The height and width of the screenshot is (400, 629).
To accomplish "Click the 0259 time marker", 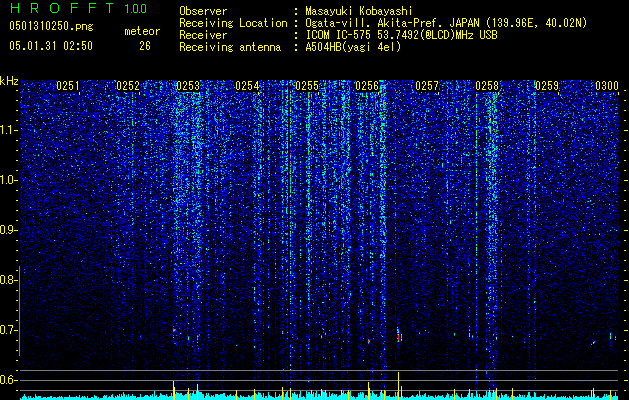I will pyautogui.click(x=547, y=86).
